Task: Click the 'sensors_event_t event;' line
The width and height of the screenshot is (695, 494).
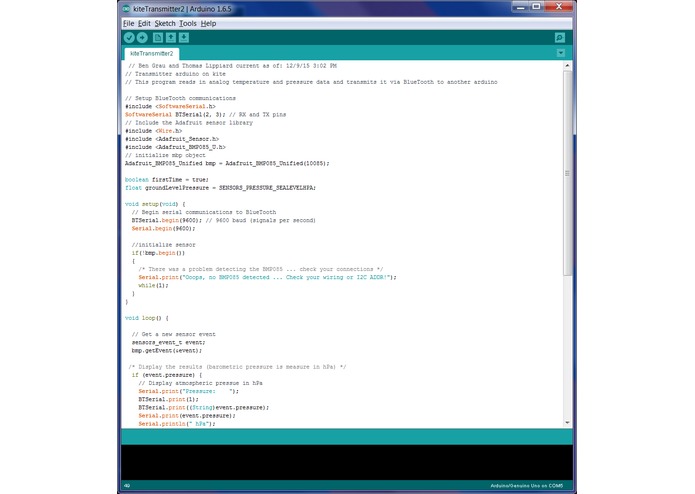Action: (168, 342)
